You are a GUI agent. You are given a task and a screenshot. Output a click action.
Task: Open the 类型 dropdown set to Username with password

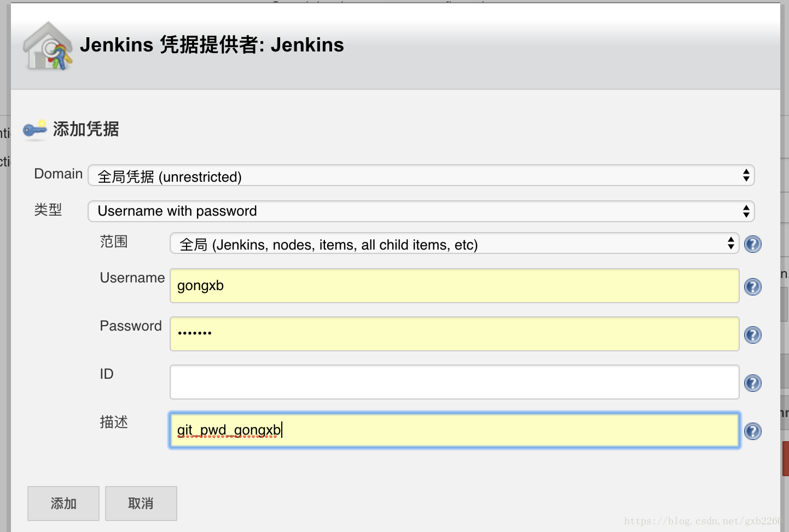tap(421, 211)
